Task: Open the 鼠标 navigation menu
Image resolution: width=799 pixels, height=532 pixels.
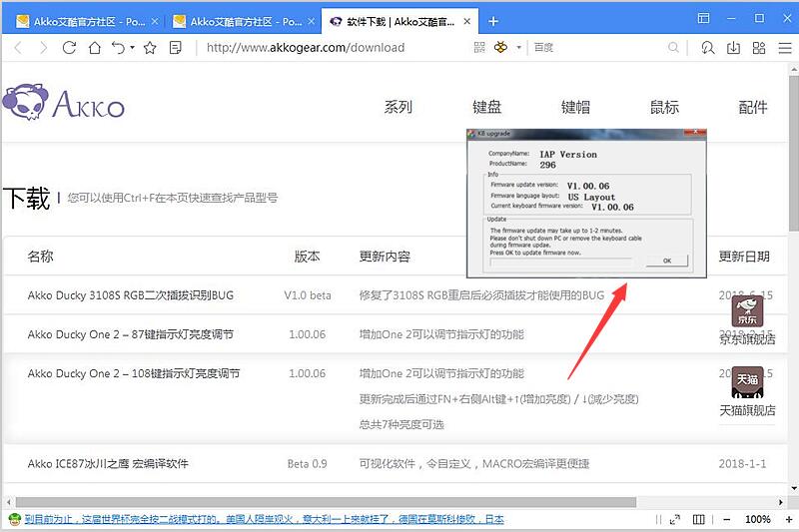Action: click(x=664, y=107)
